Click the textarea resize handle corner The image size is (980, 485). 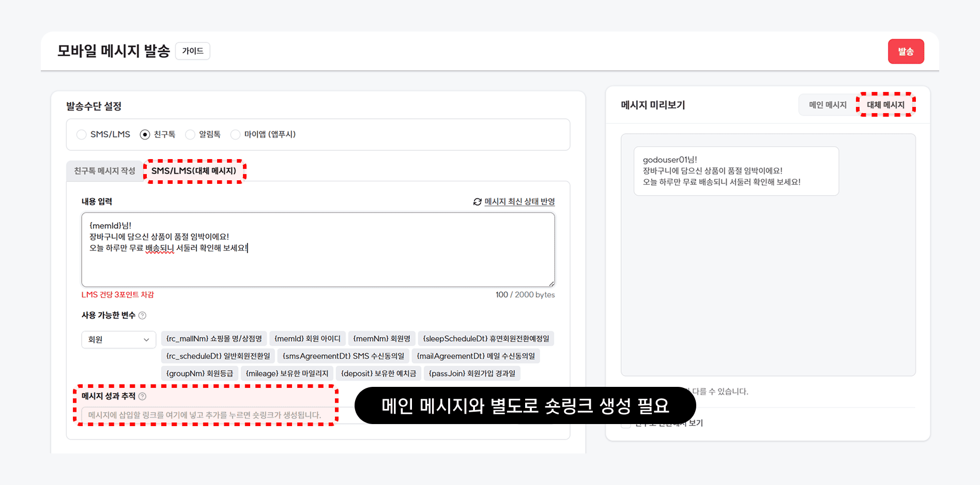pos(552,283)
